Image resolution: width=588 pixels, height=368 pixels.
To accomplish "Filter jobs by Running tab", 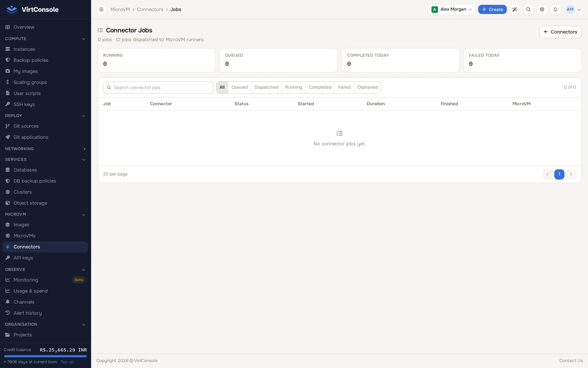I will pyautogui.click(x=293, y=87).
